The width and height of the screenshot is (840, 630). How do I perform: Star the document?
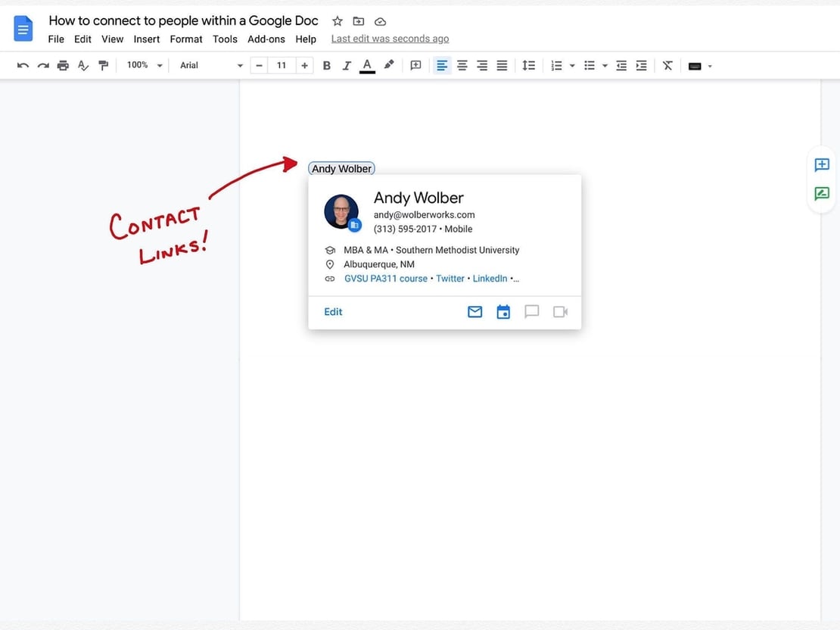point(337,21)
